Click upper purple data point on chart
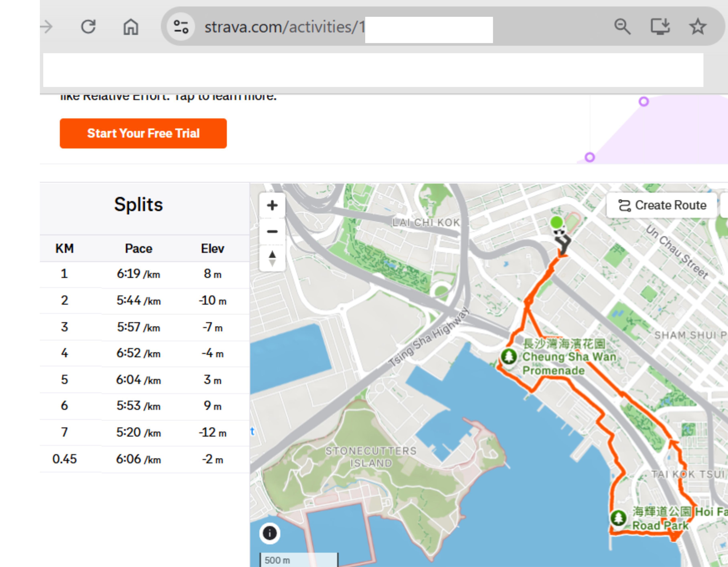The height and width of the screenshot is (567, 728). click(x=643, y=101)
